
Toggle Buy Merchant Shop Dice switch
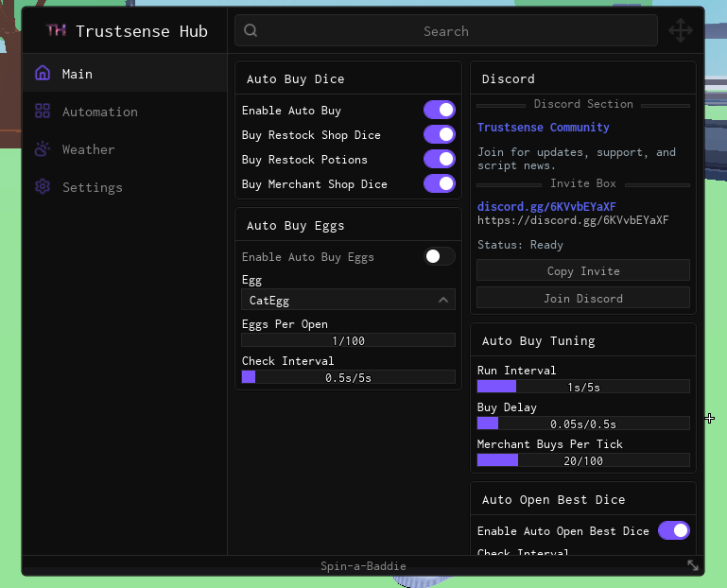pos(439,183)
